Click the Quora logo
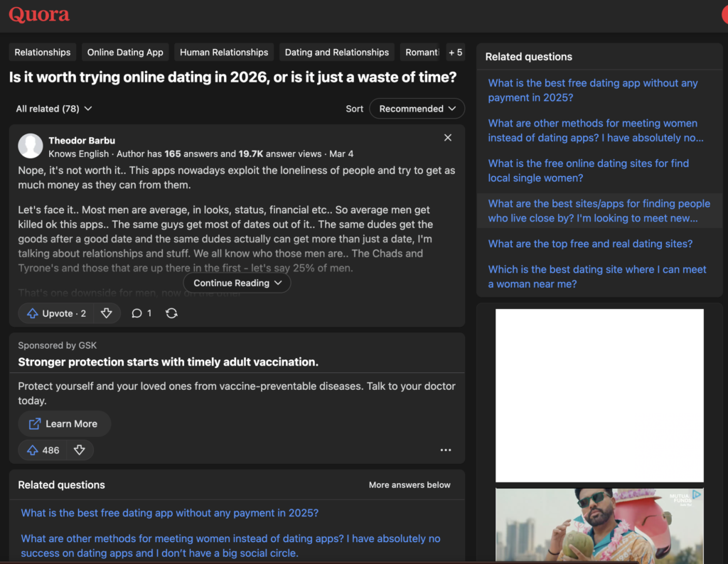This screenshot has height=564, width=728. 39,14
